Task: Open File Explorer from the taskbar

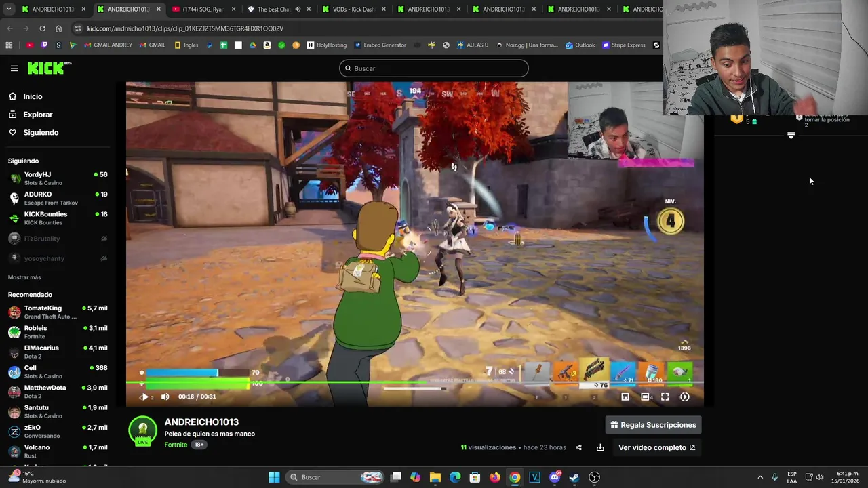Action: 435,477
